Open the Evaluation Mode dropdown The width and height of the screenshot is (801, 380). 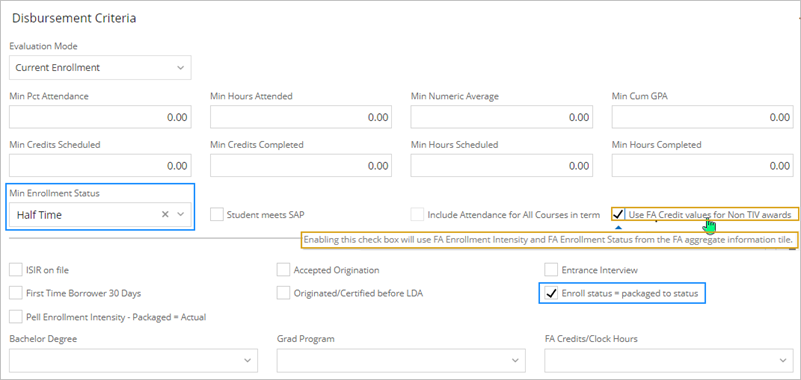pyautogui.click(x=100, y=67)
